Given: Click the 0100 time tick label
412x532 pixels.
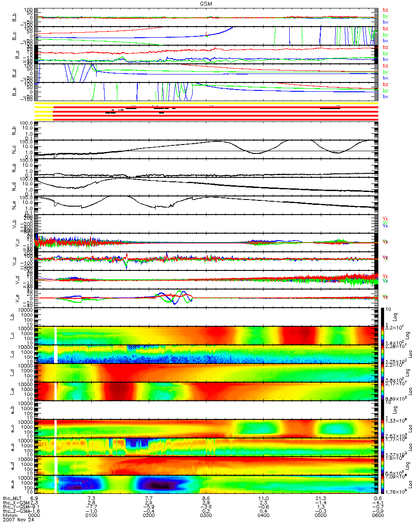Looking at the screenshot, I should tap(92, 516).
